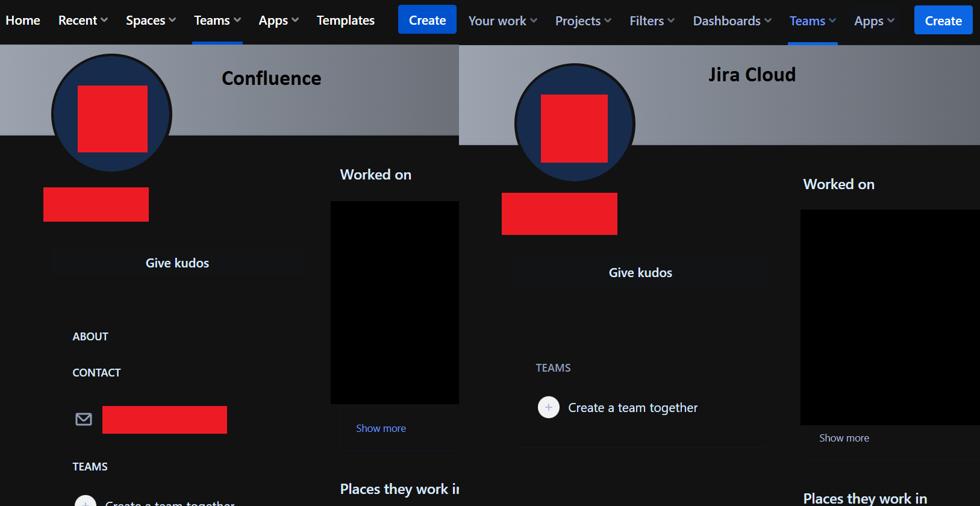Click the Create button in Jira Cloud

click(943, 20)
